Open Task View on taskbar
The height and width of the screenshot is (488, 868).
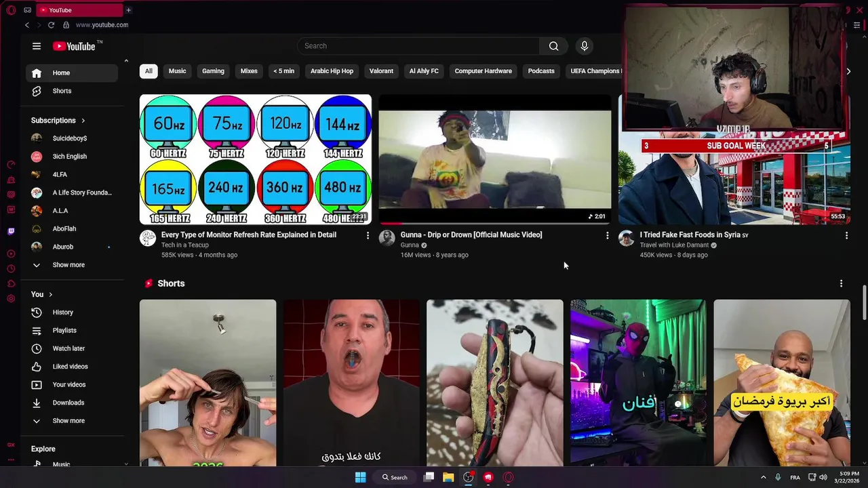click(x=429, y=477)
